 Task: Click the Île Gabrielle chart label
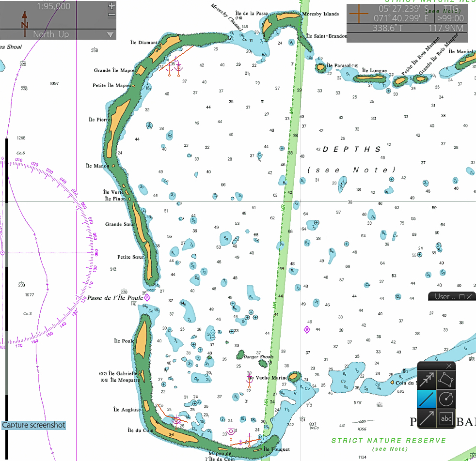123,374
